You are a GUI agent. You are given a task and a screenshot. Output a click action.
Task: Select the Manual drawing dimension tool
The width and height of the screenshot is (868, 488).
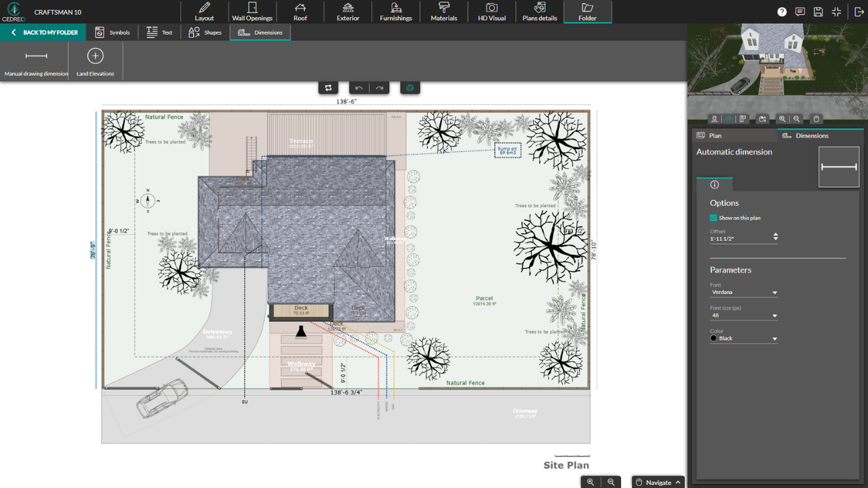coord(35,61)
